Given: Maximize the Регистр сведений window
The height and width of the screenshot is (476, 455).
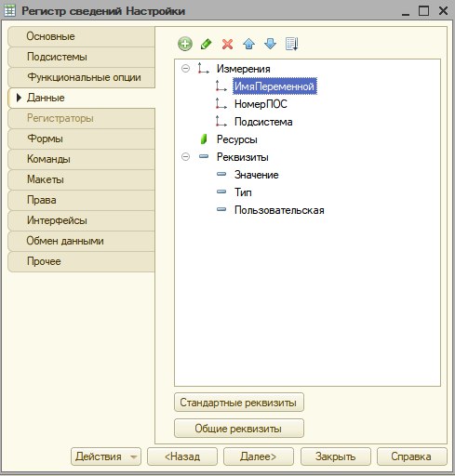Looking at the screenshot, I should click(423, 11).
